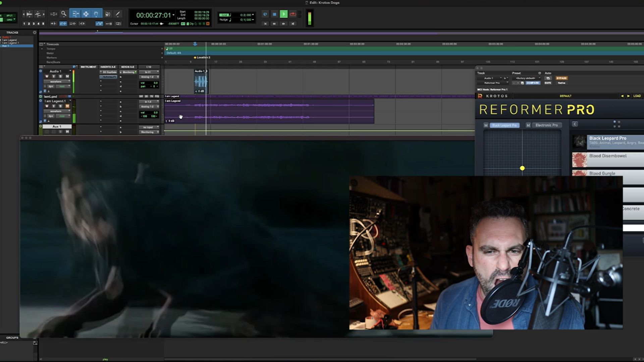Open Audio 1 automation mode 'read' dropdown
This screenshot has height=362, width=644.
coord(63,86)
